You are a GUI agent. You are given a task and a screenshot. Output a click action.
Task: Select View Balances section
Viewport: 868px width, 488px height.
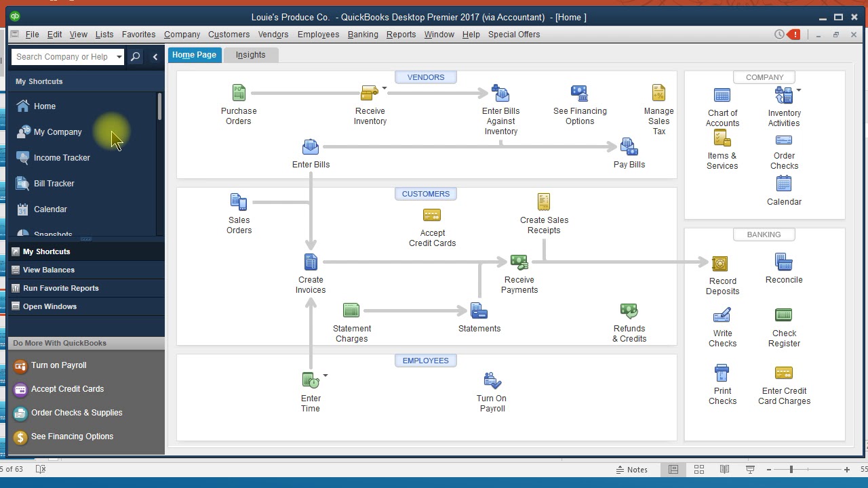click(86, 270)
